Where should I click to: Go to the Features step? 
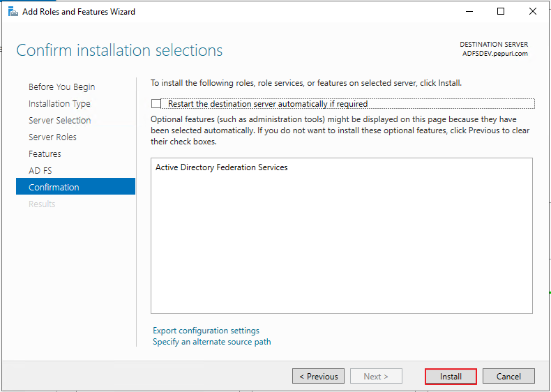click(x=45, y=153)
